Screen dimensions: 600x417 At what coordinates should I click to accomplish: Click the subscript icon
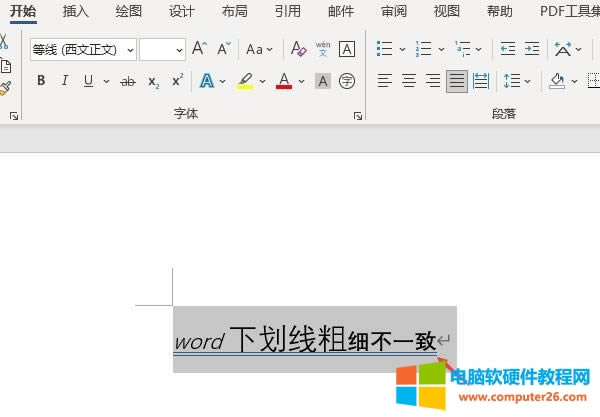point(153,81)
